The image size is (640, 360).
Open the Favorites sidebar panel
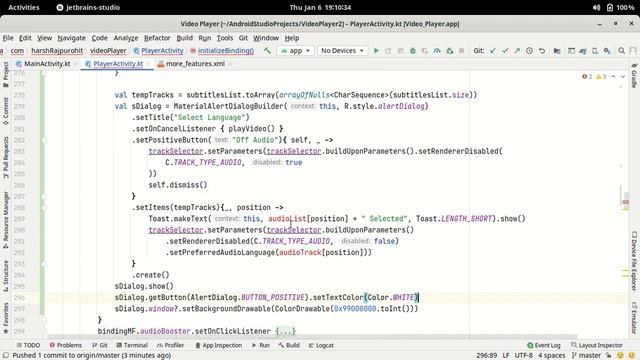[x=6, y=318]
